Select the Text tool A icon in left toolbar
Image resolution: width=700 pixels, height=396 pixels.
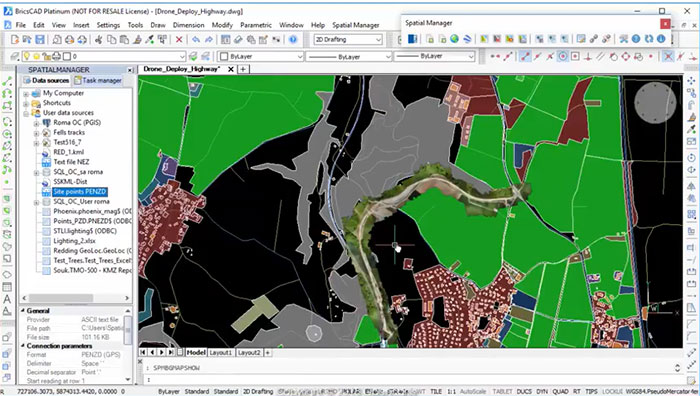pyautogui.click(x=7, y=299)
